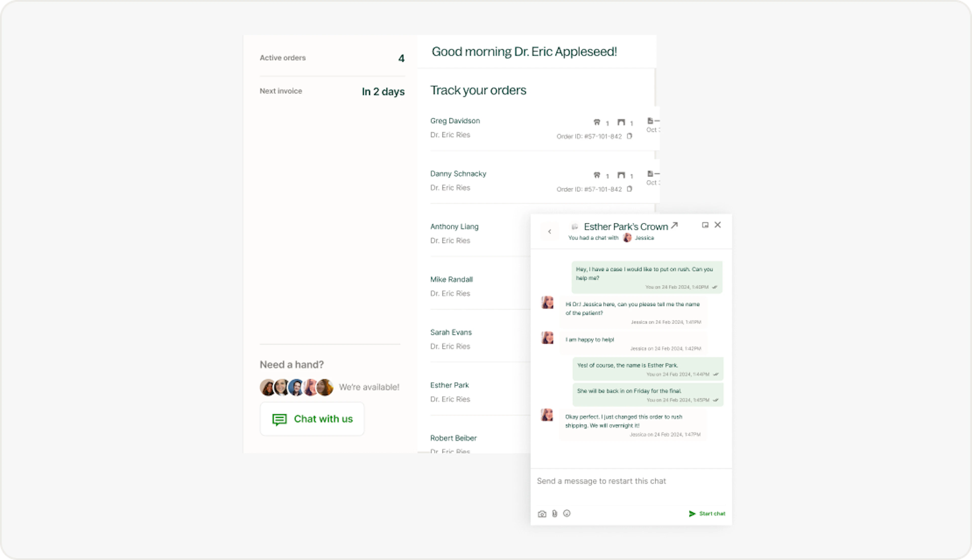The width and height of the screenshot is (972, 560).
Task: Open Mike Randall's order
Action: click(451, 279)
